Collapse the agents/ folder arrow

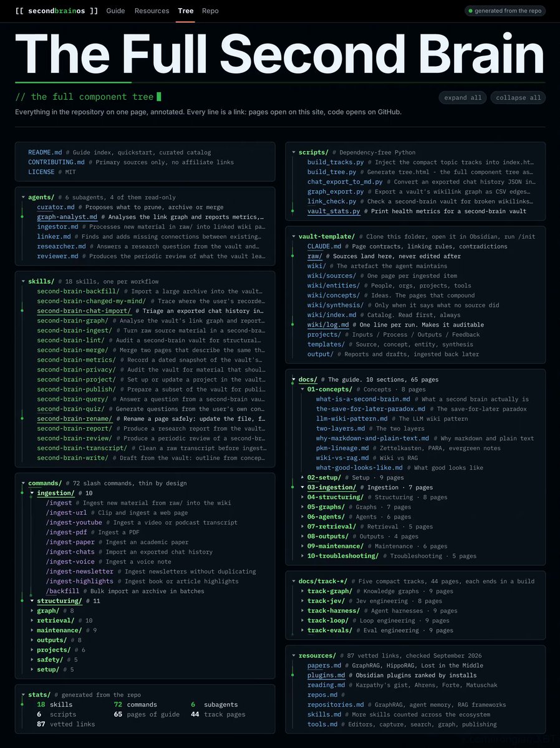pyautogui.click(x=24, y=197)
